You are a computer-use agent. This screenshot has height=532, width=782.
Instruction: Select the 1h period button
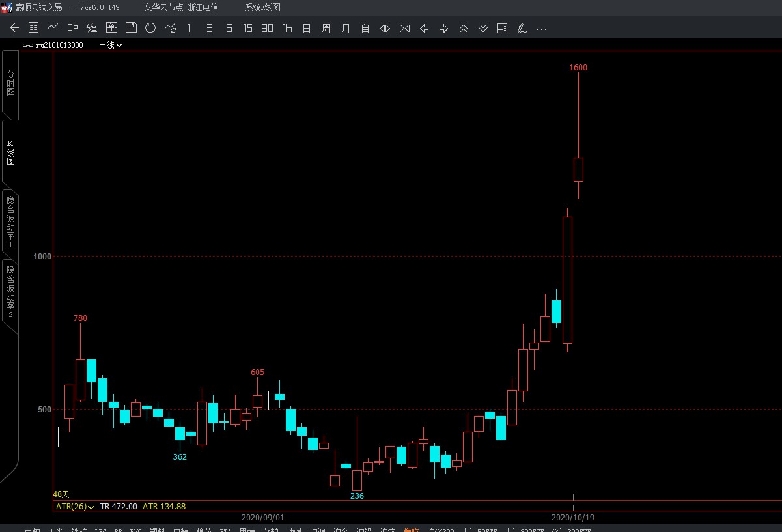pyautogui.click(x=287, y=28)
